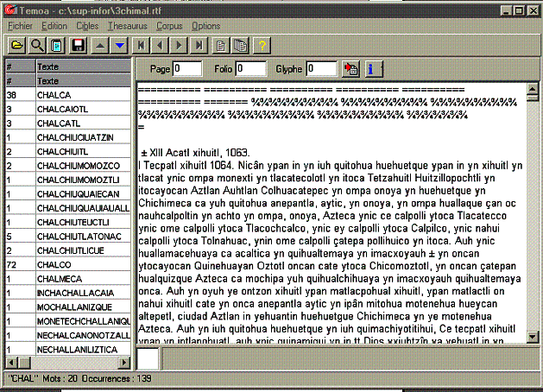Click the open file folder icon
This screenshot has height=392, width=543.
click(x=16, y=44)
